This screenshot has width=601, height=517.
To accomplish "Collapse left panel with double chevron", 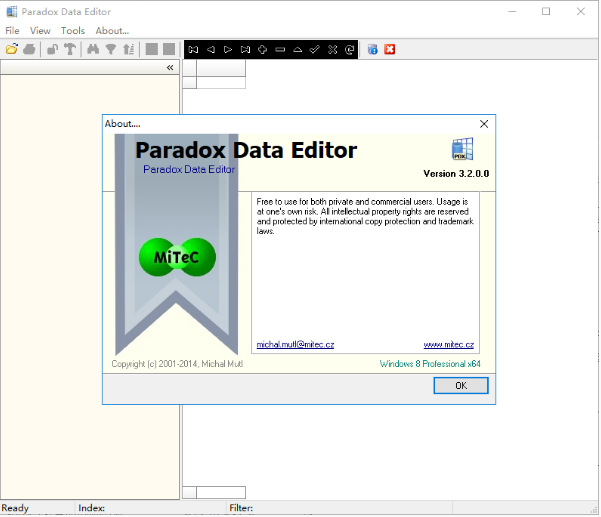I will (x=170, y=67).
